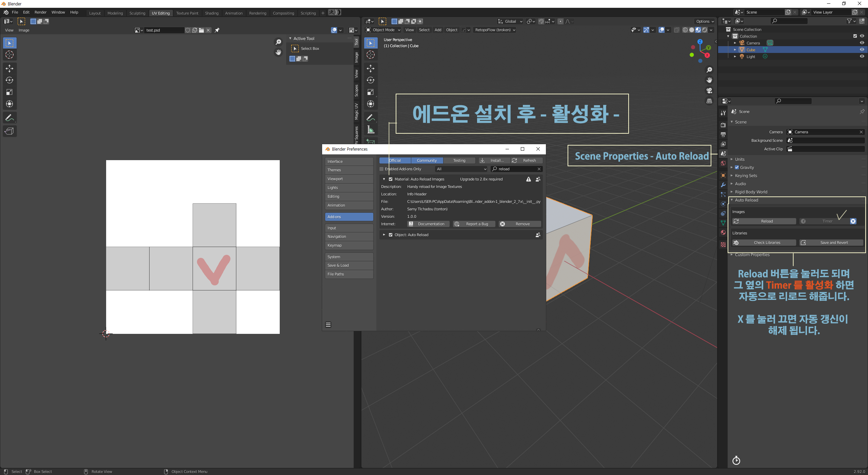Select the Measure tool in 3D viewport
This screenshot has width=868, height=475.
tap(371, 130)
